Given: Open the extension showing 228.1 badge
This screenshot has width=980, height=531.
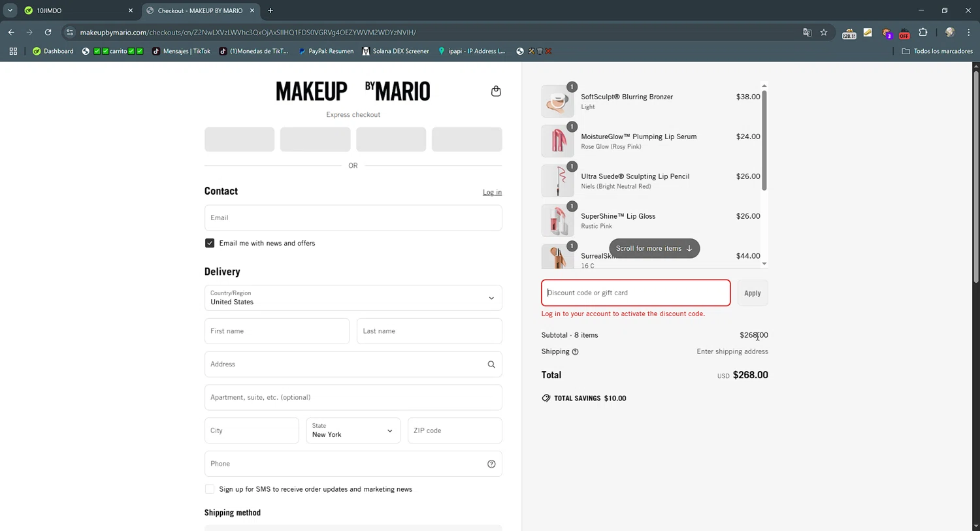Looking at the screenshot, I should [x=849, y=33].
